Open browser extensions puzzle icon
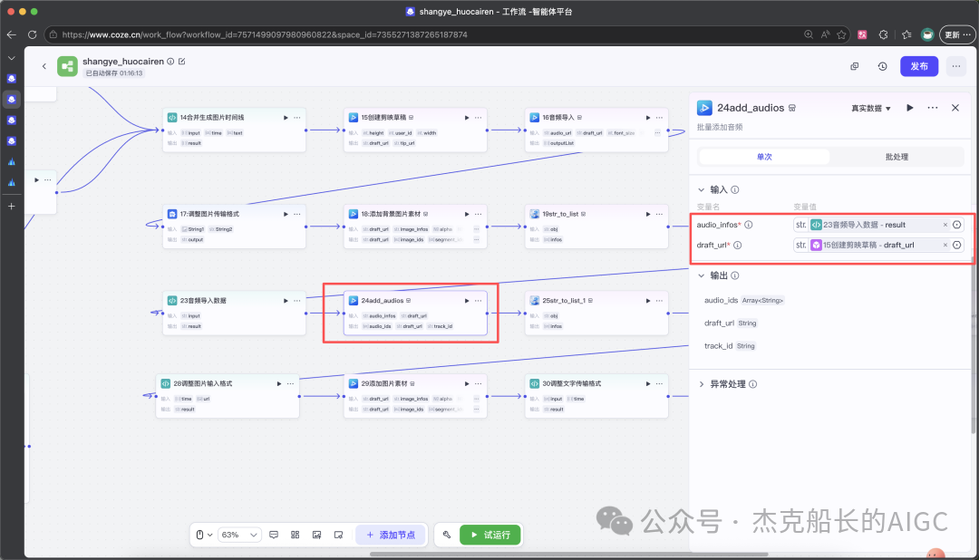 coord(883,35)
